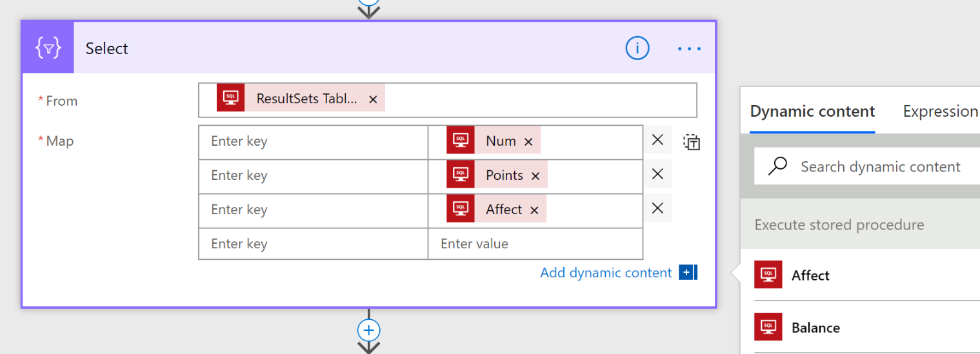The height and width of the screenshot is (354, 980).
Task: Remove the ResultSets Table token from From
Action: click(373, 99)
